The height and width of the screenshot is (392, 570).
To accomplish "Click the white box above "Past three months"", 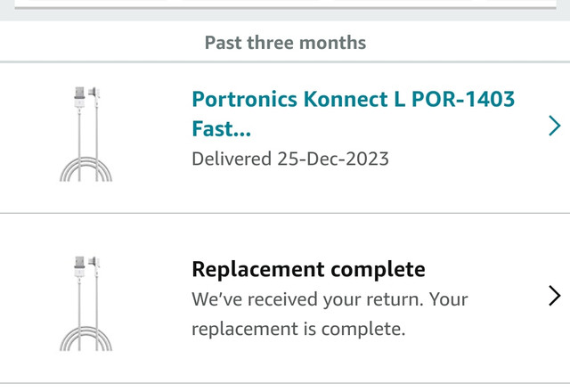I will click(285, 4).
